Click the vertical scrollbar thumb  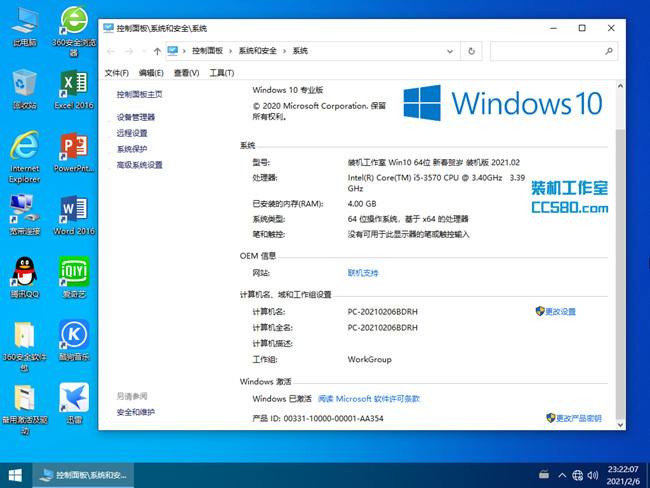click(x=620, y=274)
